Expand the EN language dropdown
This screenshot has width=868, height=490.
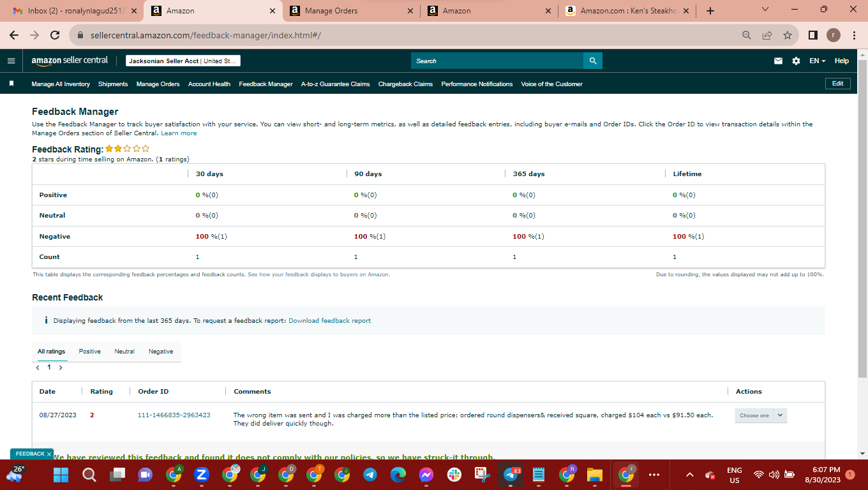(x=818, y=61)
